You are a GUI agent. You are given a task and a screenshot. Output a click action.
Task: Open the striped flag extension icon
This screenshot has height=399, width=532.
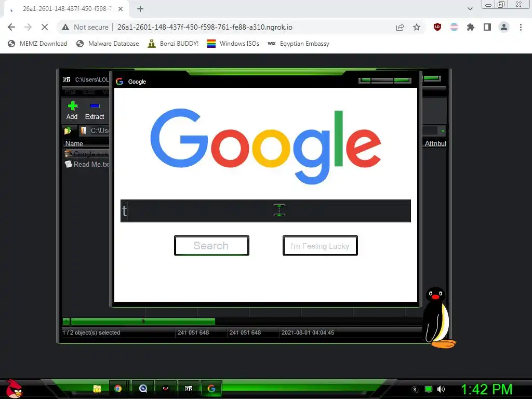tap(454, 27)
